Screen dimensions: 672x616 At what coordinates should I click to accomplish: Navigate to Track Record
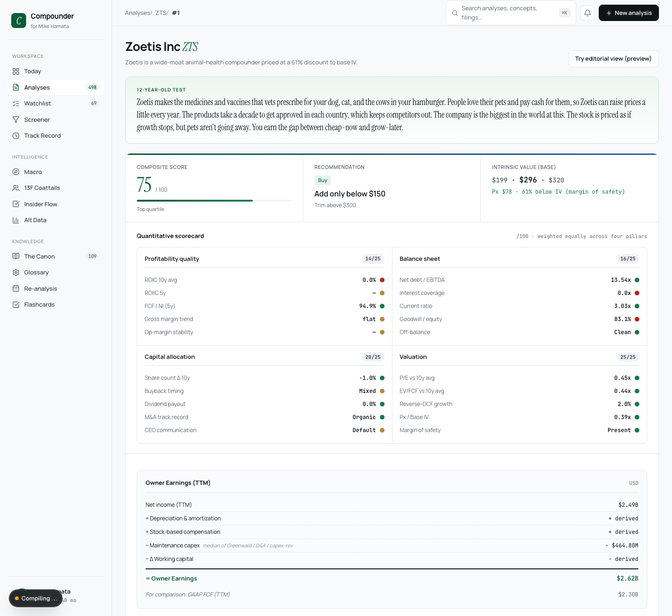(x=56, y=136)
